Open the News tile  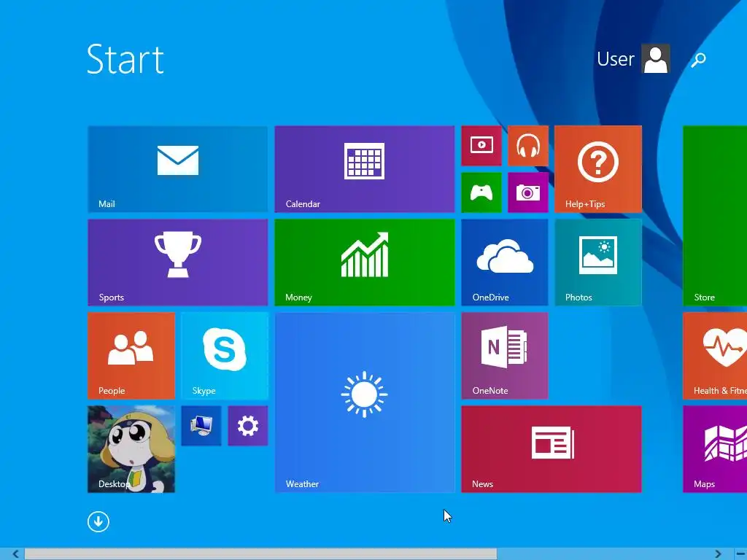[x=551, y=449]
